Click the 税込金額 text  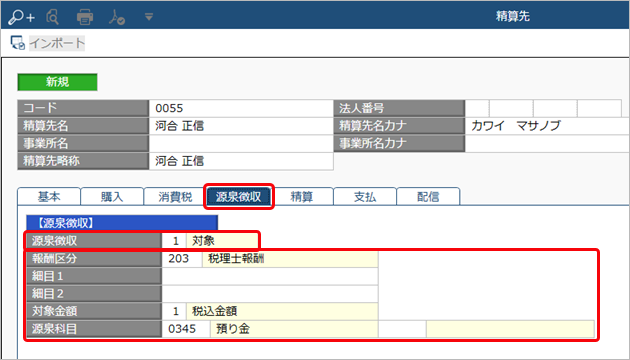[215, 311]
